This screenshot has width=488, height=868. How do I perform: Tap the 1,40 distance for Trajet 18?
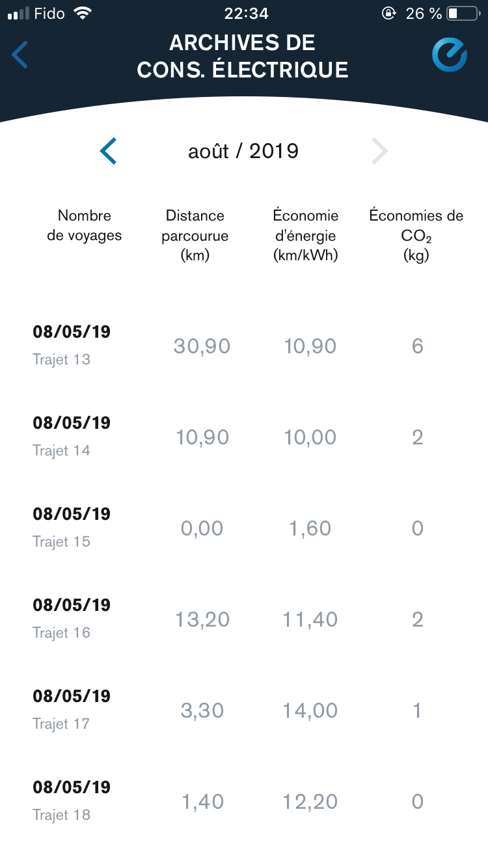202,802
